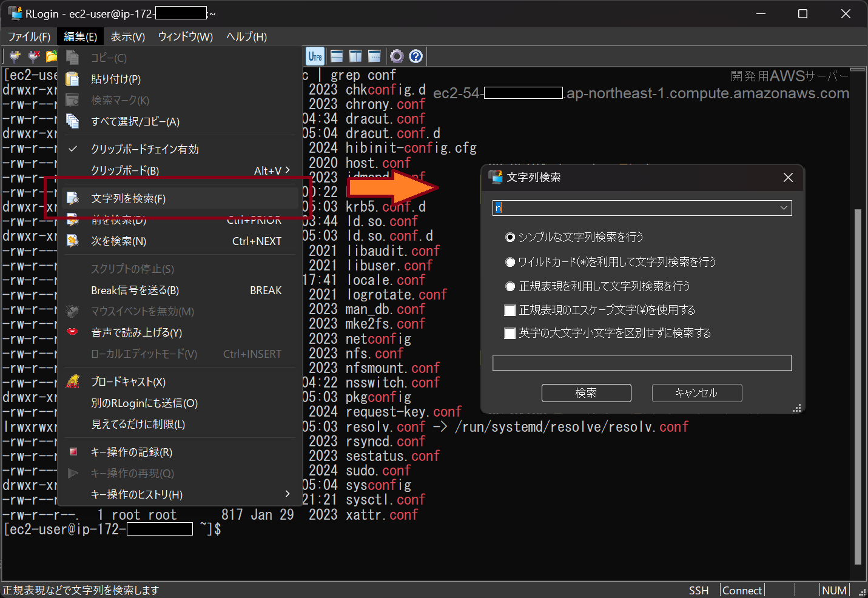Click the blue help question mark icon
868x598 pixels.
[415, 56]
